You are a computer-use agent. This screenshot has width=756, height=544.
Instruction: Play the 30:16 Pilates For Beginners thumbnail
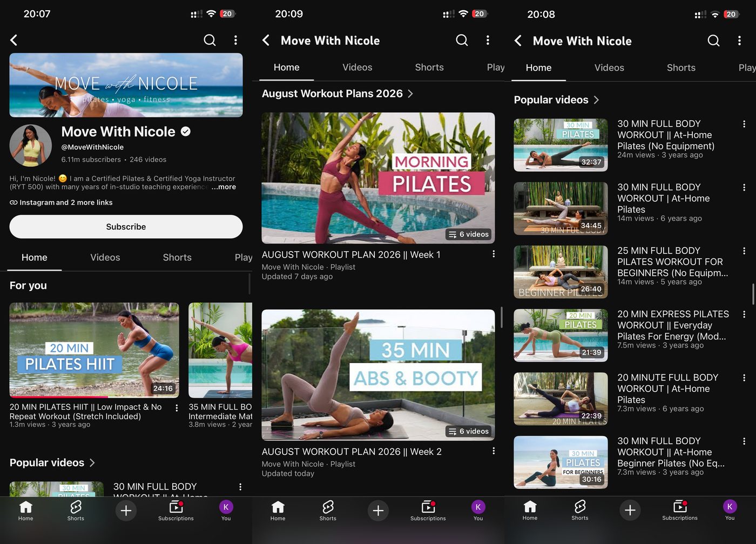click(x=561, y=462)
